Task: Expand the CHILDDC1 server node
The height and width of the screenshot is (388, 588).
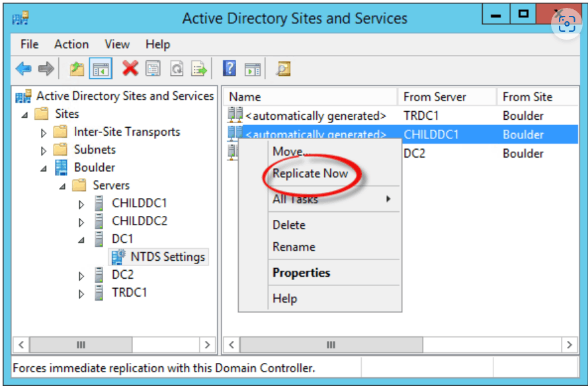Action: pos(81,205)
